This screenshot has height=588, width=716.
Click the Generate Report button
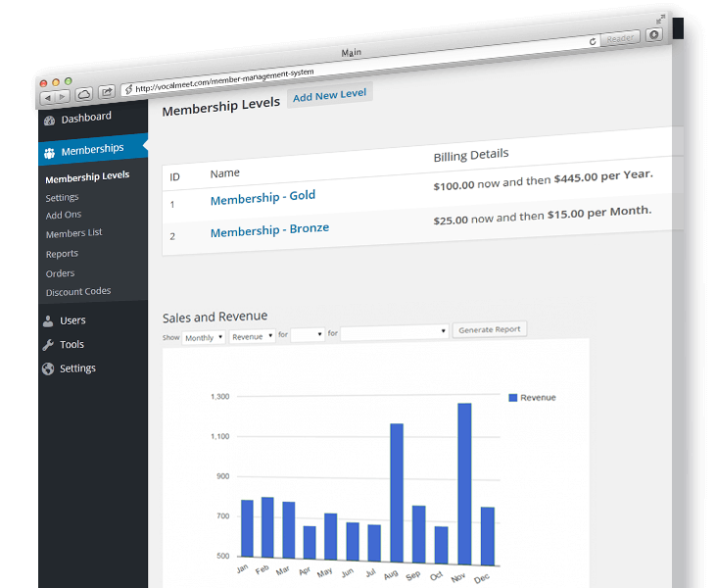[x=490, y=329]
